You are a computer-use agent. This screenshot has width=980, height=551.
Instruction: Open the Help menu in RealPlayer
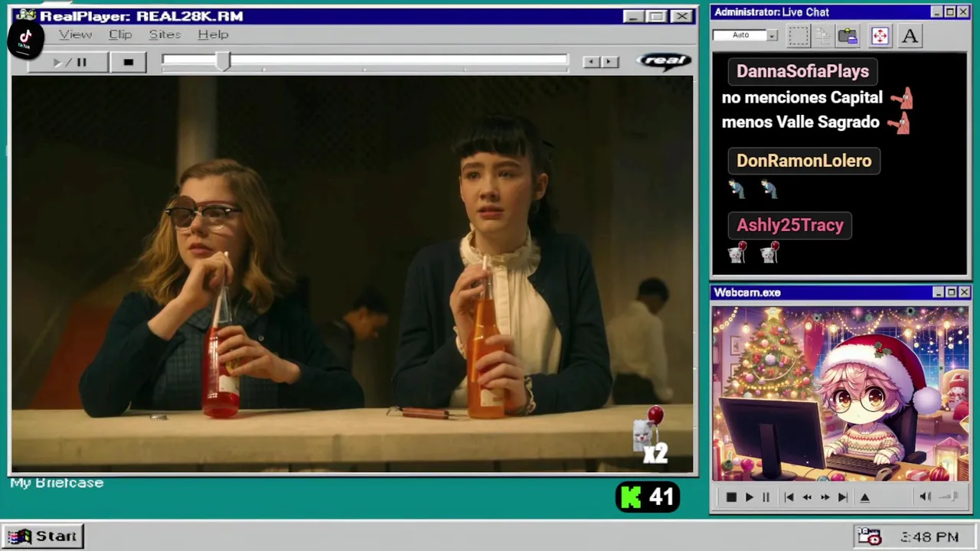pos(213,34)
